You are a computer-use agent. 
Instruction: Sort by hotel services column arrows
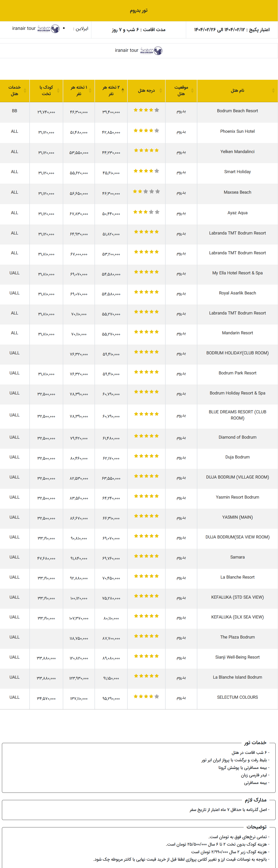[x=25, y=90]
